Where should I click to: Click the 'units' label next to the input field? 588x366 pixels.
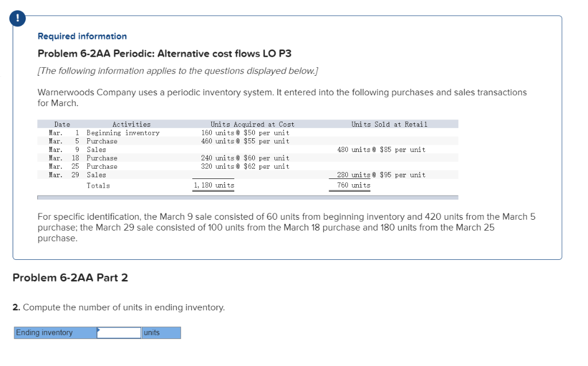click(x=152, y=333)
